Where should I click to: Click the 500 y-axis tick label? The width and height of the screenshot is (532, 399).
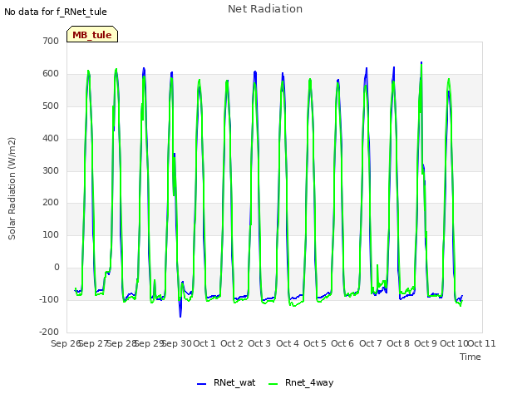51,106
